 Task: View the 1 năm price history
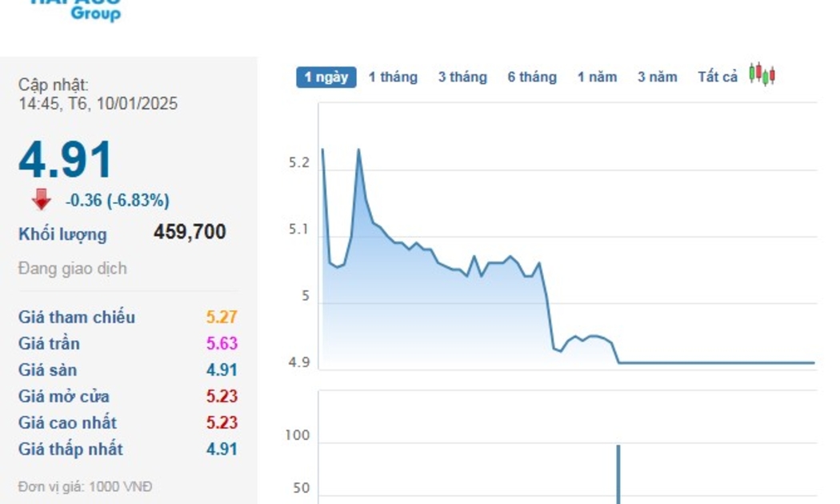tap(598, 77)
